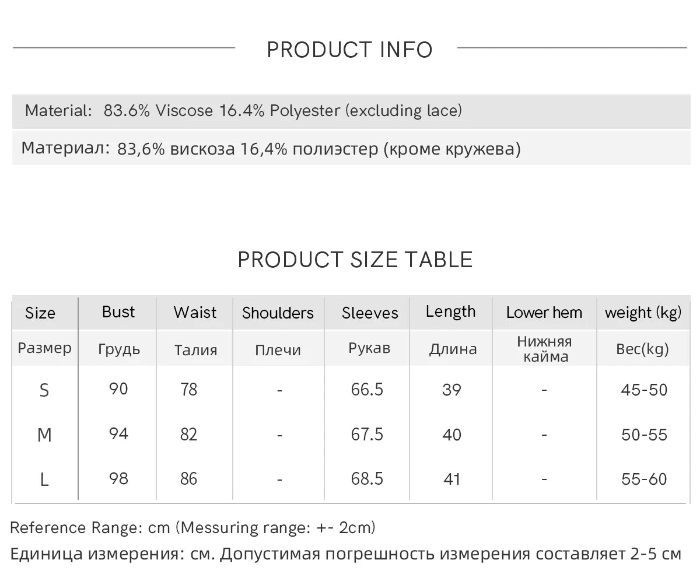Screen dimensions: 700x588
Task: Click weight range 55-60 for size L
Action: tap(644, 479)
